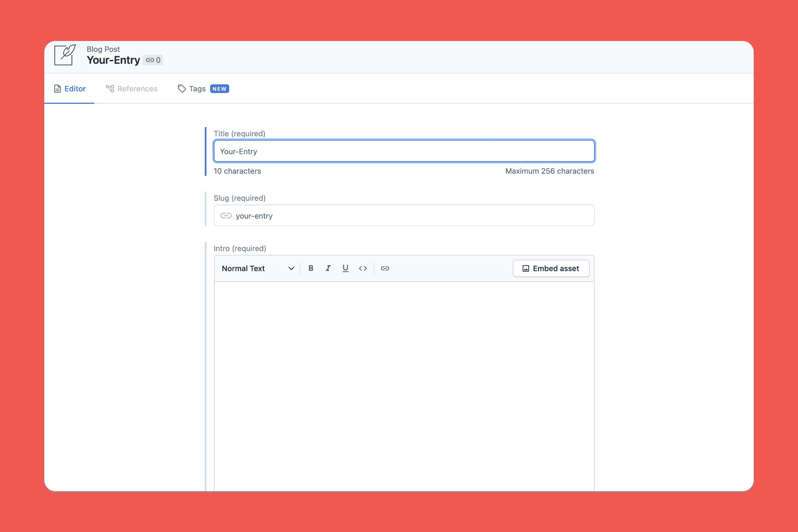This screenshot has width=798, height=532.
Task: Toggle inline code formatting icon
Action: pos(363,268)
